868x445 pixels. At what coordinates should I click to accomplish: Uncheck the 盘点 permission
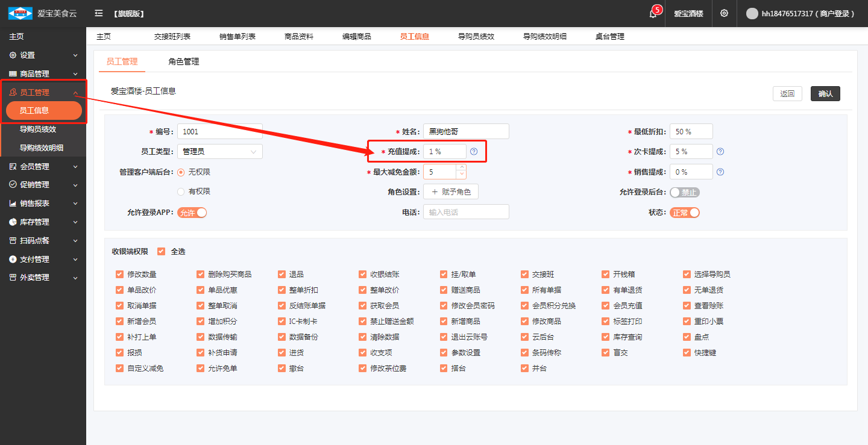(687, 337)
